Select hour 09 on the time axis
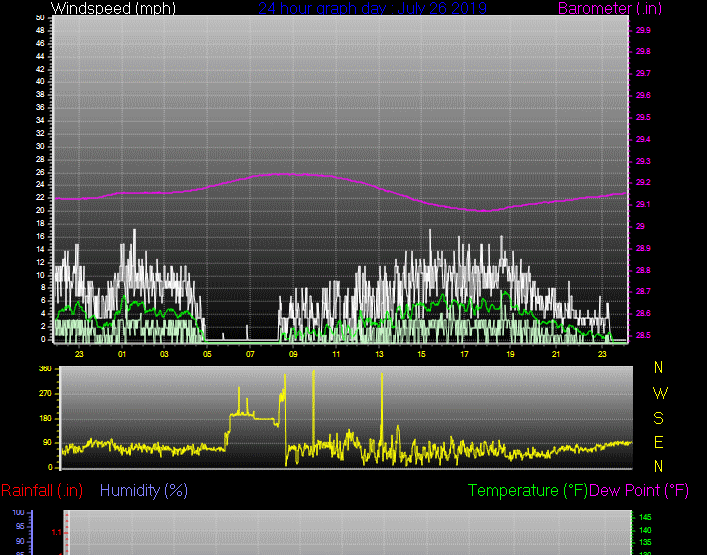 coord(293,354)
